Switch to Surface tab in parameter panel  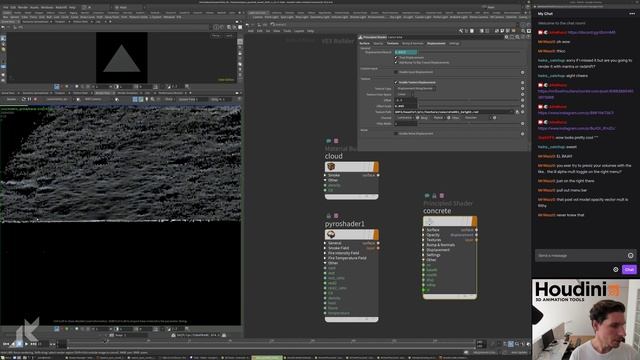pos(364,43)
